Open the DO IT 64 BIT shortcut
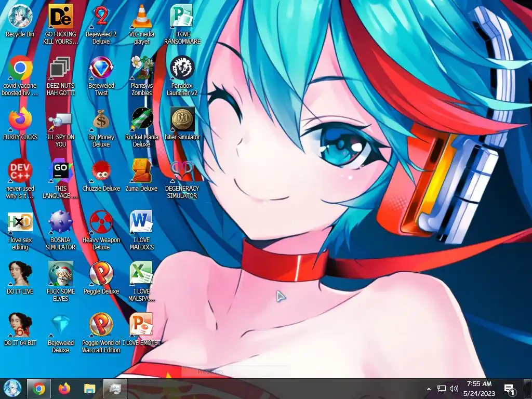Screen dimensions: 532x399 20,329
